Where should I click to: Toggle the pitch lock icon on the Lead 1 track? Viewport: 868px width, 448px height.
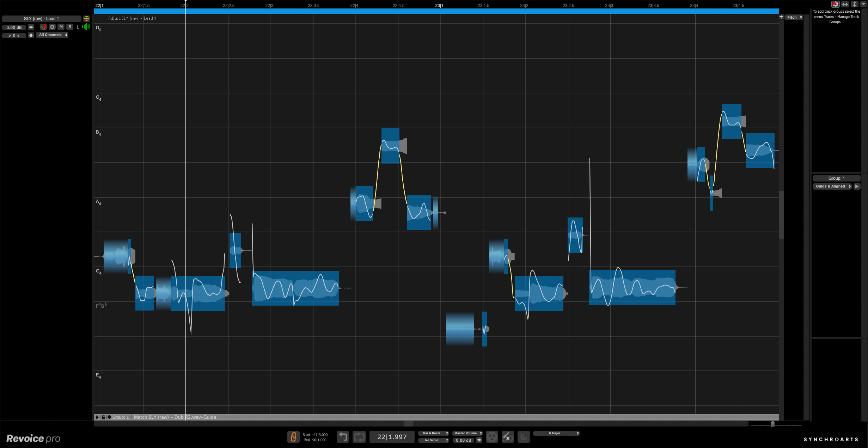click(43, 27)
